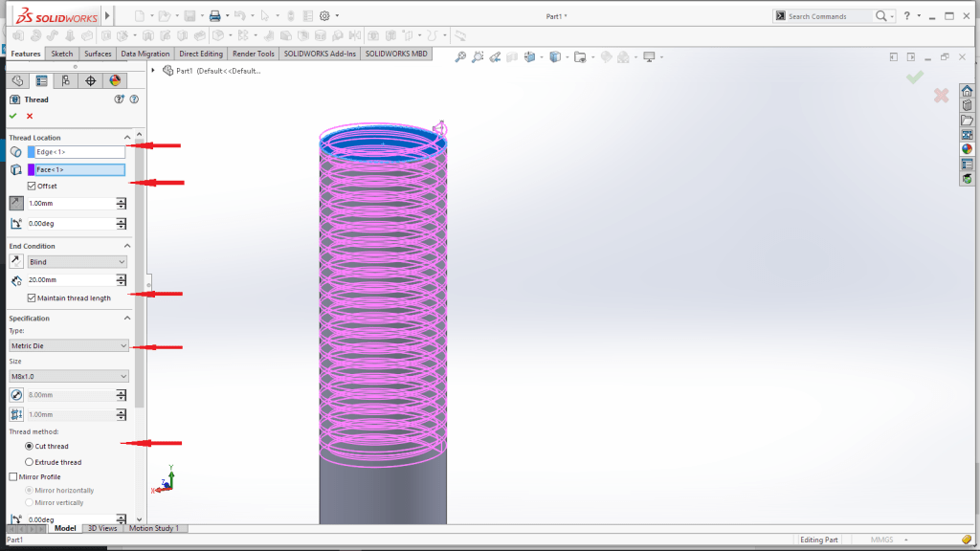Toggle Maintain thread length checkbox
The image size is (980, 551).
pyautogui.click(x=33, y=298)
